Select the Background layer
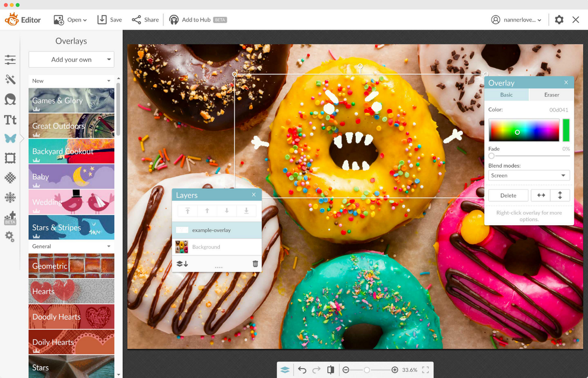 (x=217, y=247)
